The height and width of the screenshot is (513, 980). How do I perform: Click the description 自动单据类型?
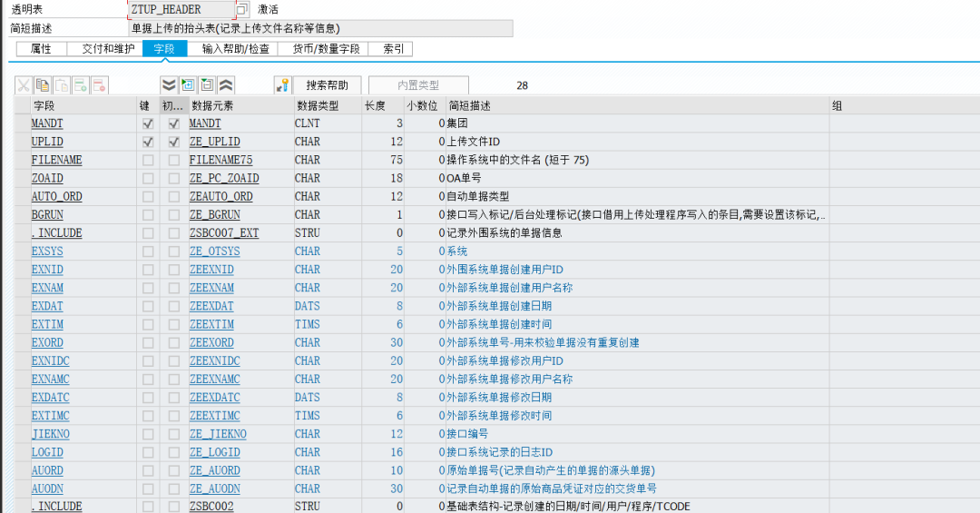pos(478,196)
